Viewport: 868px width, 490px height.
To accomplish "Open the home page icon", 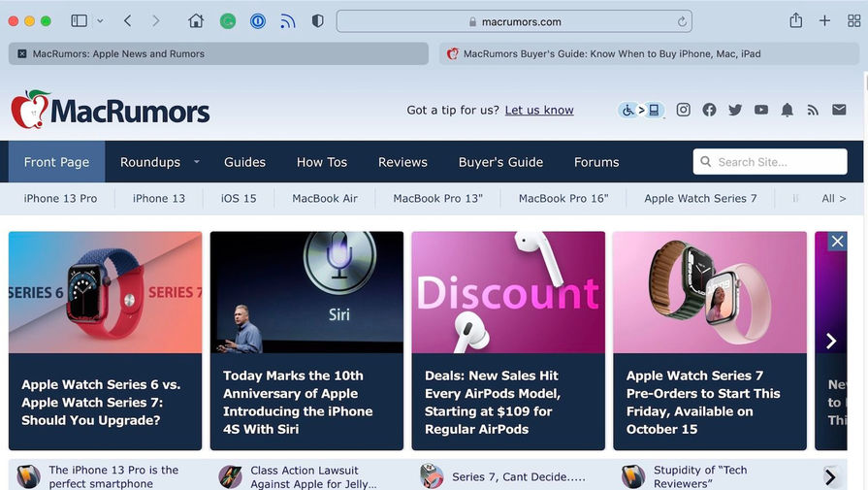I will coord(196,21).
